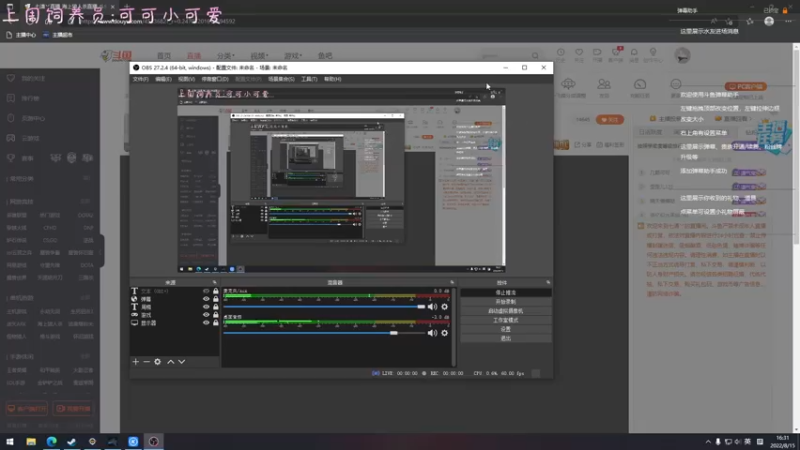The image size is (800, 450).
Task: Switch to OBS Studio in the taskbar
Action: pos(154,441)
